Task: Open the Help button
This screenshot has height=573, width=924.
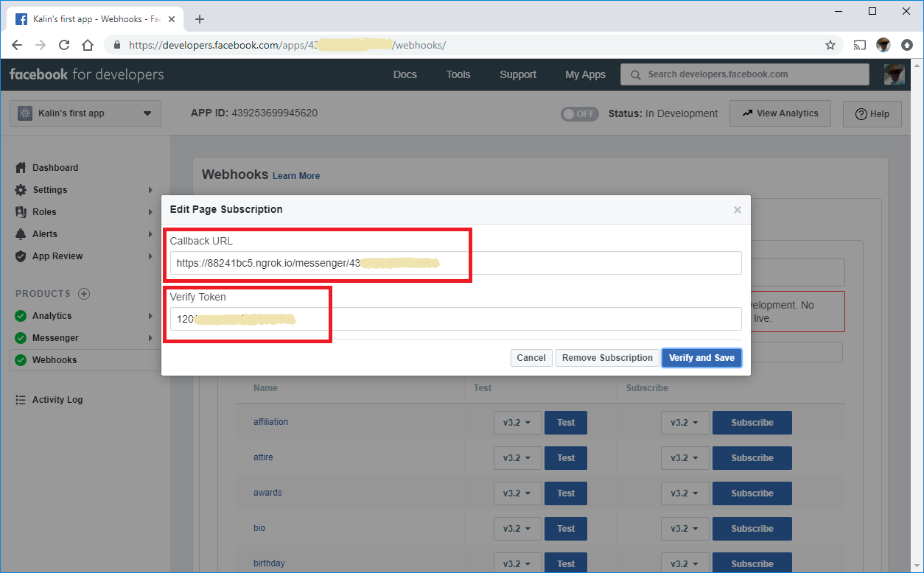Action: [872, 113]
